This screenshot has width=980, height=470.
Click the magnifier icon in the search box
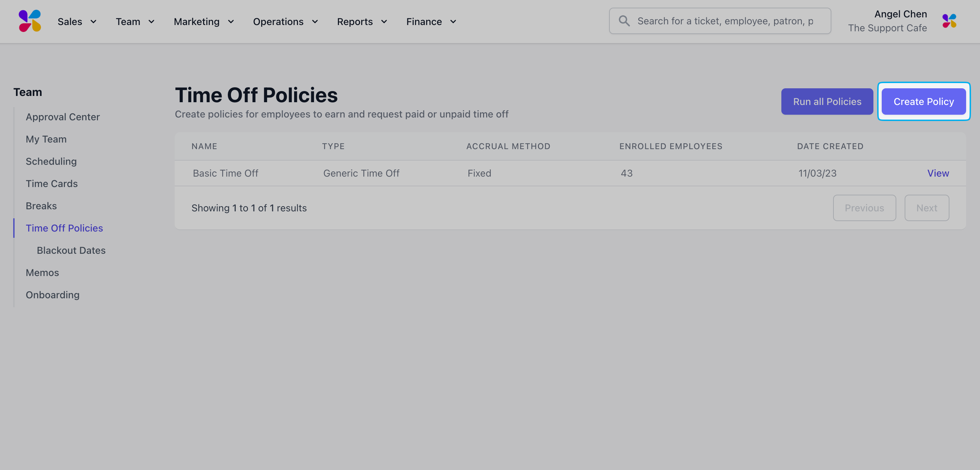tap(624, 21)
